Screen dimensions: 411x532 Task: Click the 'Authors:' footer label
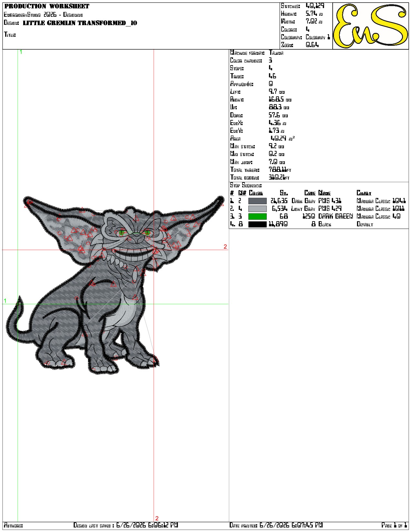[13, 526]
